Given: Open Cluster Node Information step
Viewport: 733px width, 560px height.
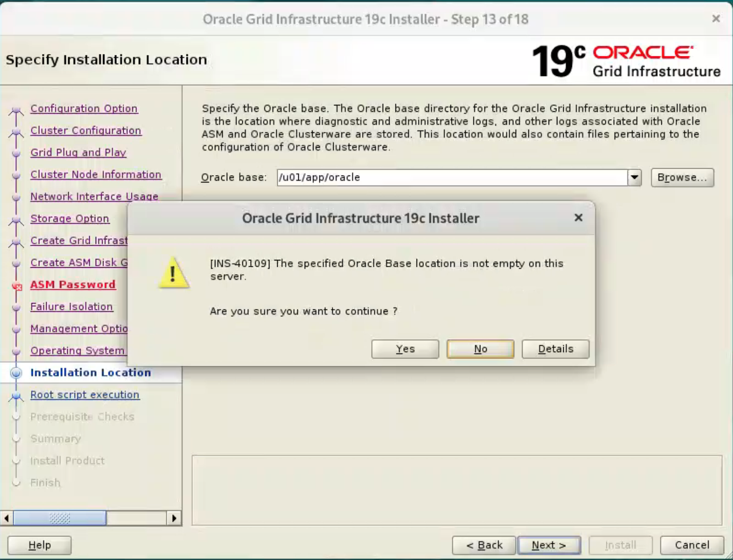Looking at the screenshot, I should click(96, 175).
